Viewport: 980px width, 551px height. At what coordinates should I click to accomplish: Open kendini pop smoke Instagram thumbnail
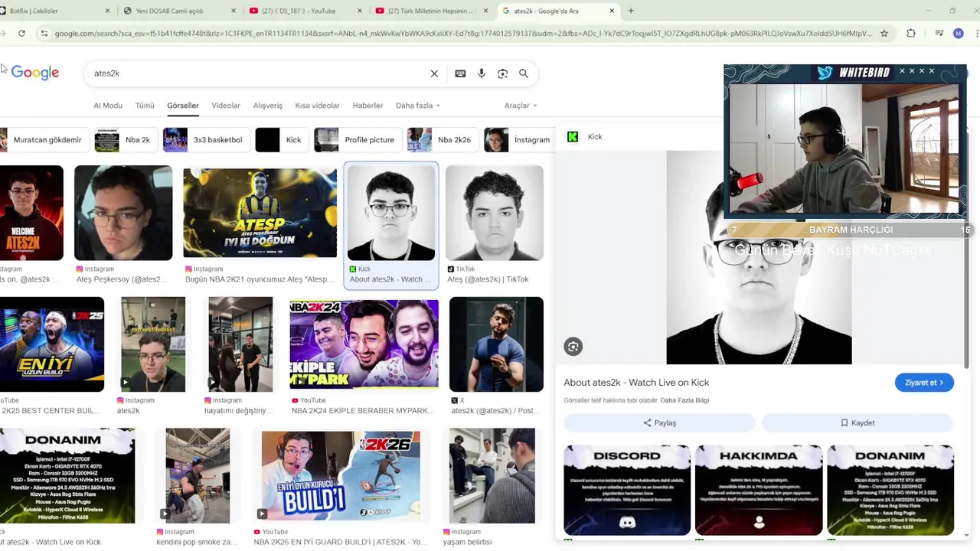198,476
